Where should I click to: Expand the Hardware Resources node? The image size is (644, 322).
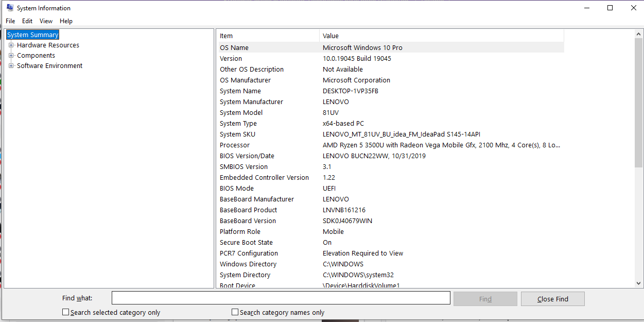[x=11, y=45]
